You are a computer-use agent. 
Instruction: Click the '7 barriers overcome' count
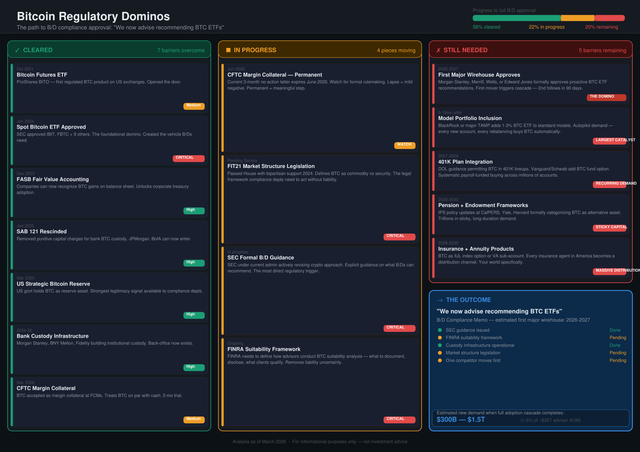(x=181, y=50)
